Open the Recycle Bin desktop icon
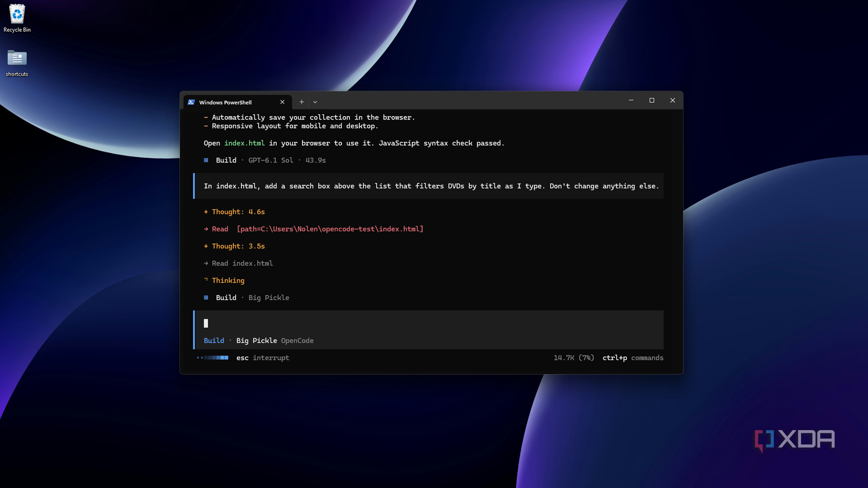This screenshot has width=868, height=488. 17,18
